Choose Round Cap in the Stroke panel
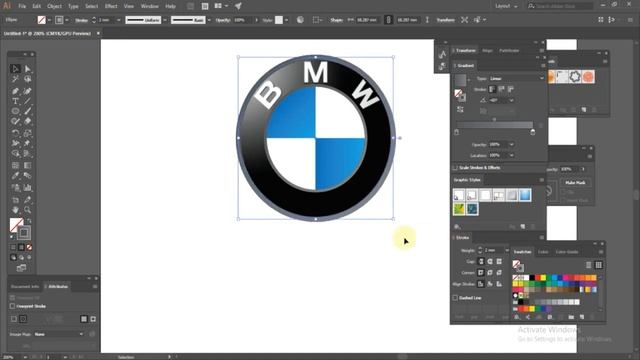 pos(490,262)
